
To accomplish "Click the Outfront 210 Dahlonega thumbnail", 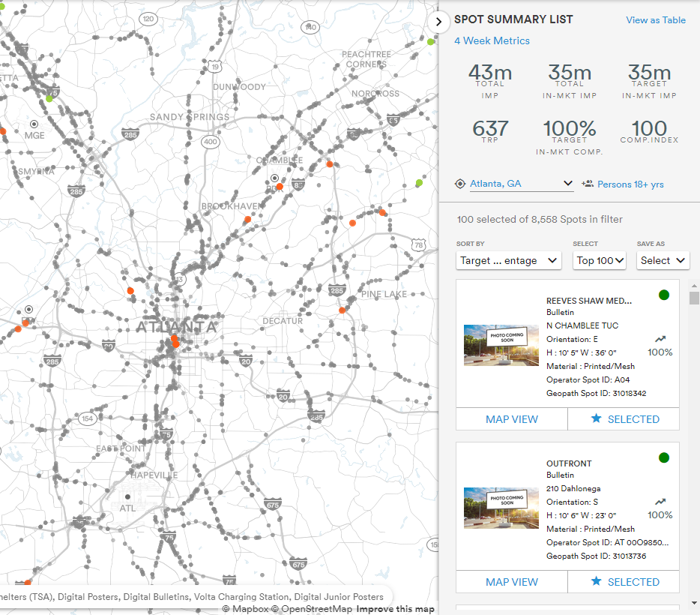I will click(501, 508).
